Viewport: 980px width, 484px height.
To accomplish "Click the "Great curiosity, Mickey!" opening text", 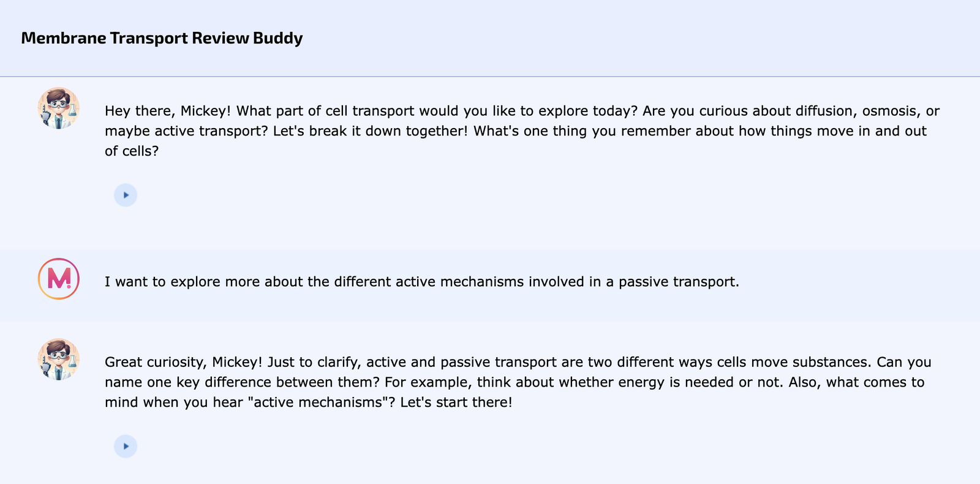I will pos(183,362).
